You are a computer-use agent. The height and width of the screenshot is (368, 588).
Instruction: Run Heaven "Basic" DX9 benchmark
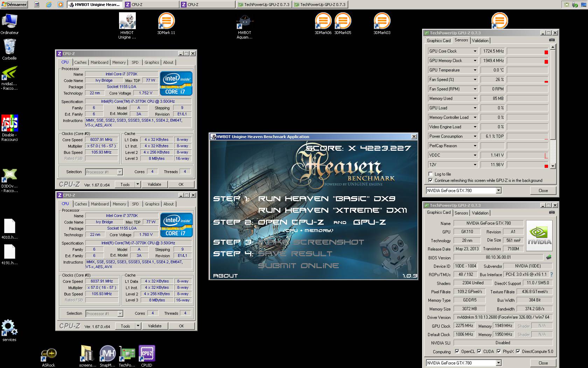pyautogui.click(x=327, y=199)
